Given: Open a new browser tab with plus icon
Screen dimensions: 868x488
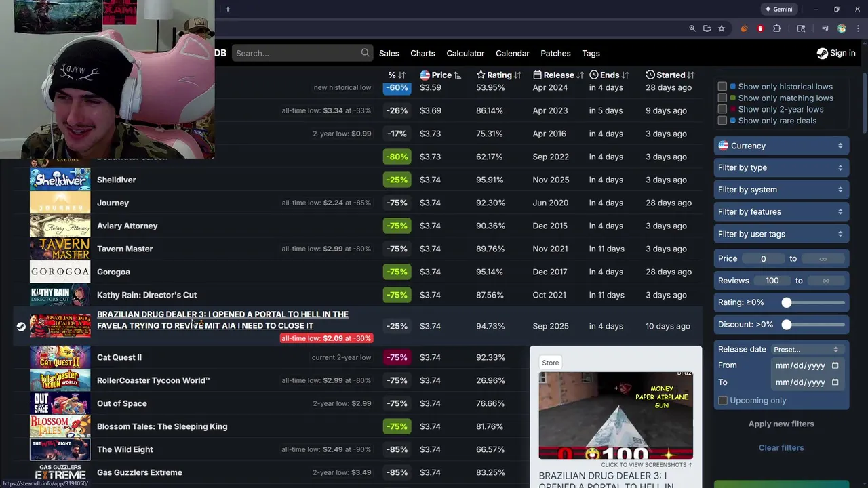Looking at the screenshot, I should click(228, 9).
